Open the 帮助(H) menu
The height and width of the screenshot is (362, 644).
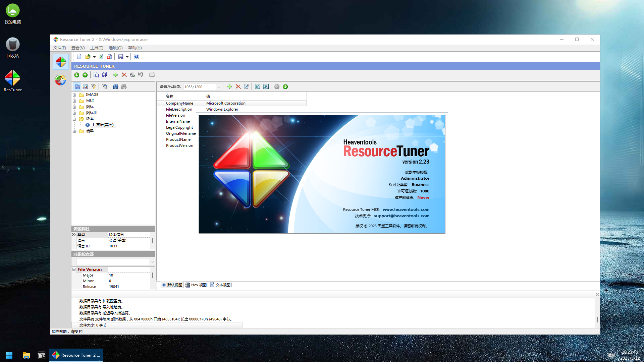[x=135, y=48]
